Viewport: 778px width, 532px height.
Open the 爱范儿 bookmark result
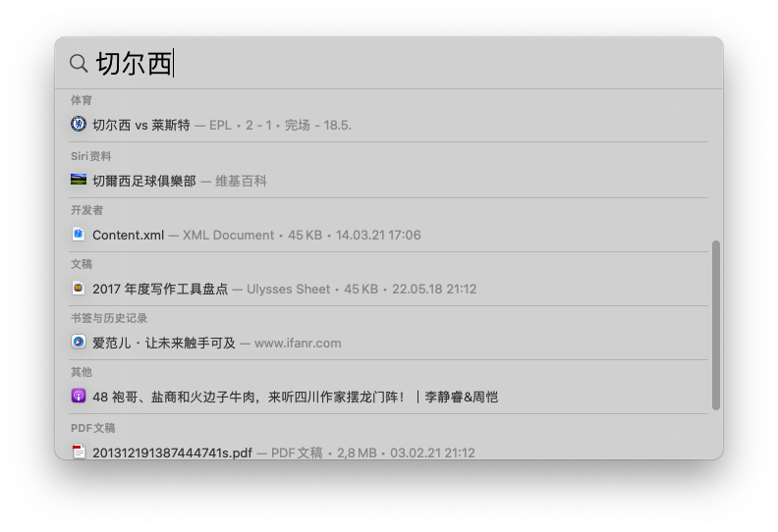[x=388, y=343]
